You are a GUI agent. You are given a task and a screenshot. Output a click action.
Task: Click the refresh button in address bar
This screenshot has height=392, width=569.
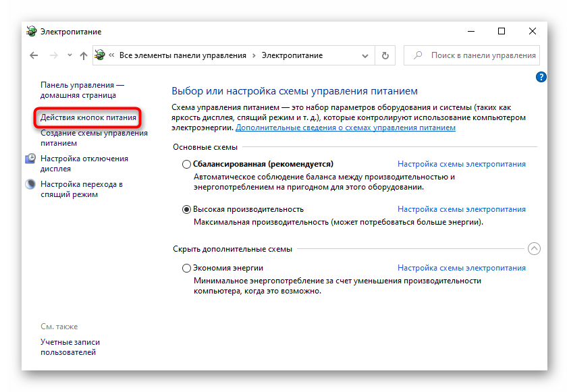point(385,55)
